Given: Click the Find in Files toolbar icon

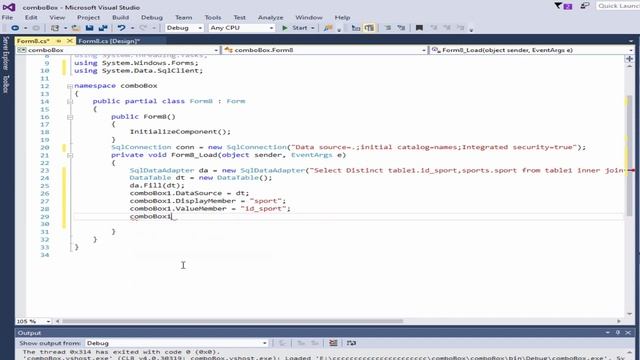Looking at the screenshot, I should pyautogui.click(x=328, y=28).
